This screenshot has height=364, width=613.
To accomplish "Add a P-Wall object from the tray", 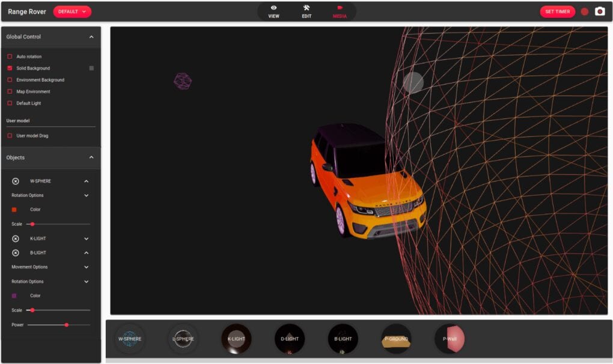I will click(450, 339).
